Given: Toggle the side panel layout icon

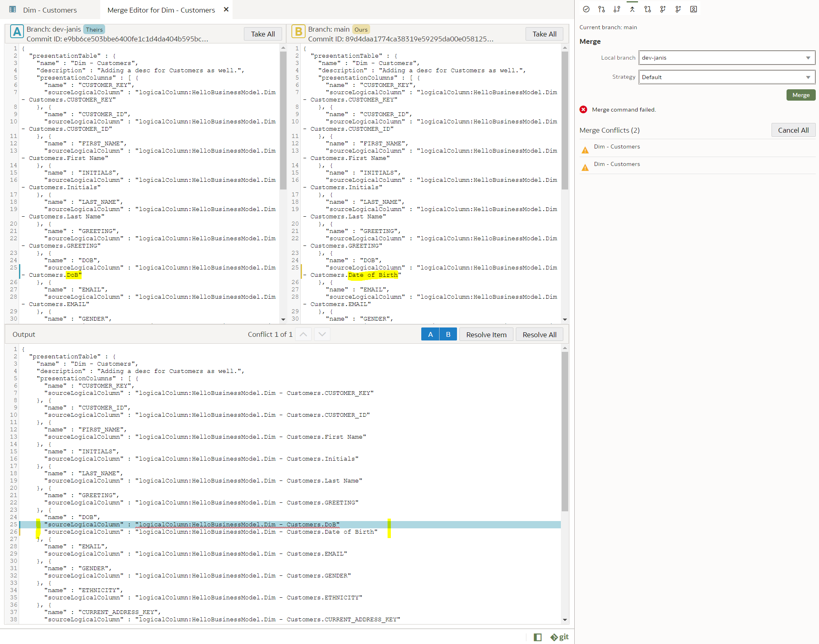Looking at the screenshot, I should tap(538, 637).
